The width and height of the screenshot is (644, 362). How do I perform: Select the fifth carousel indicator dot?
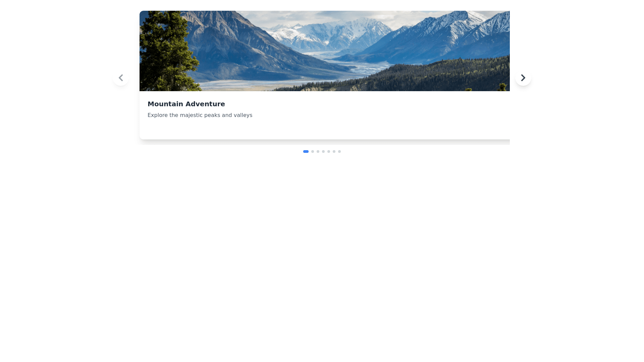pos(329,152)
